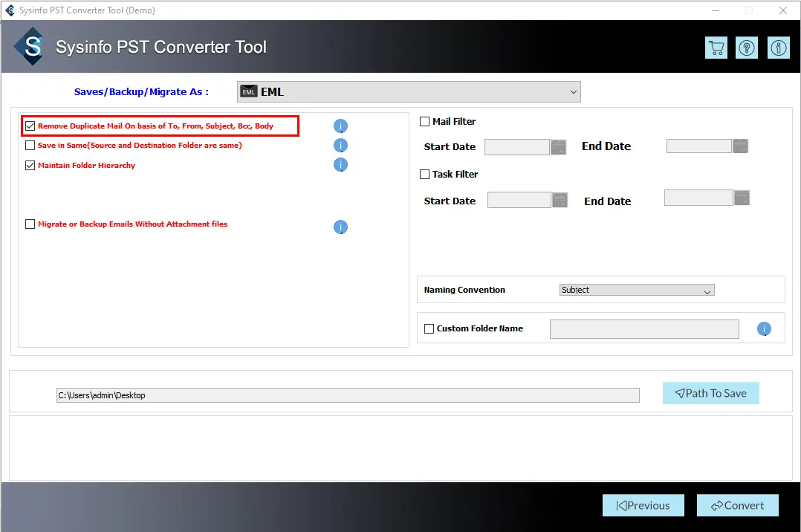The width and height of the screenshot is (801, 532).
Task: Expand the Saves/Backup/Migrate As EML dropdown
Action: (409, 92)
